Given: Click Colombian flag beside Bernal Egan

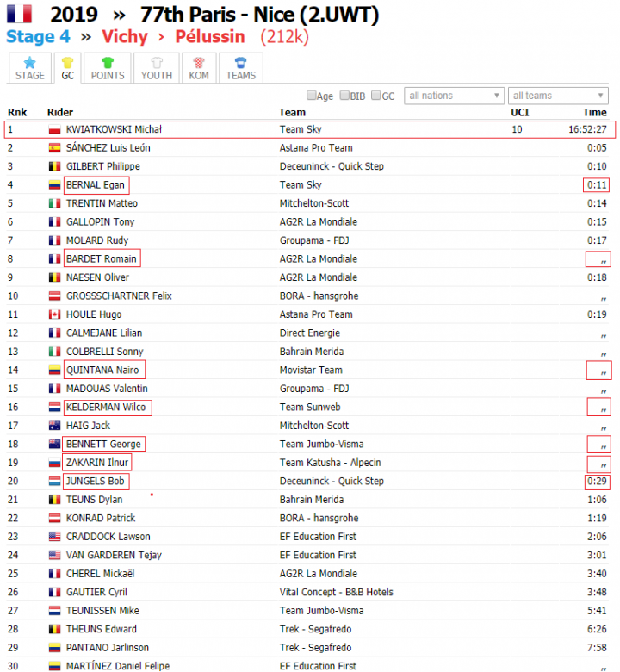Looking at the screenshot, I should click(54, 185).
